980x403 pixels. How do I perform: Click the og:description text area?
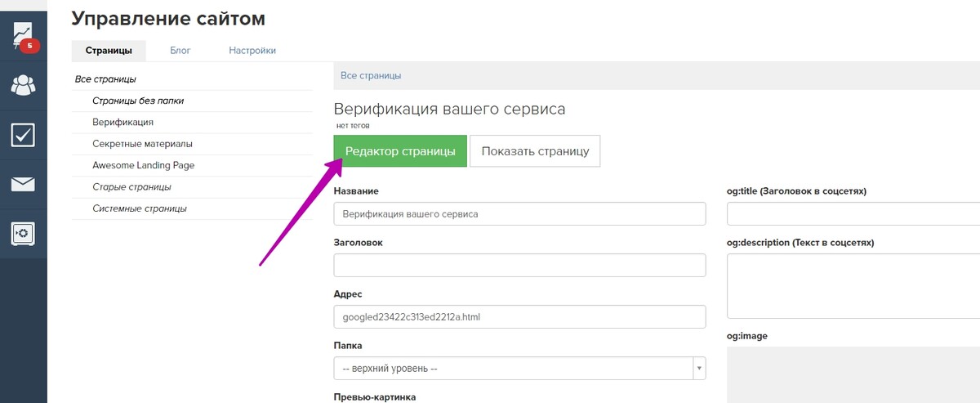pos(853,286)
